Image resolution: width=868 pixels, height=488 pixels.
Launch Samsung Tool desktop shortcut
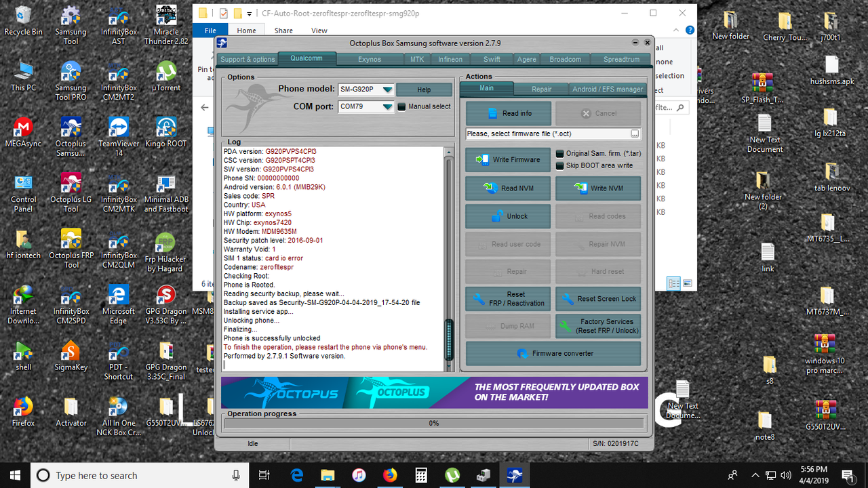coord(71,25)
